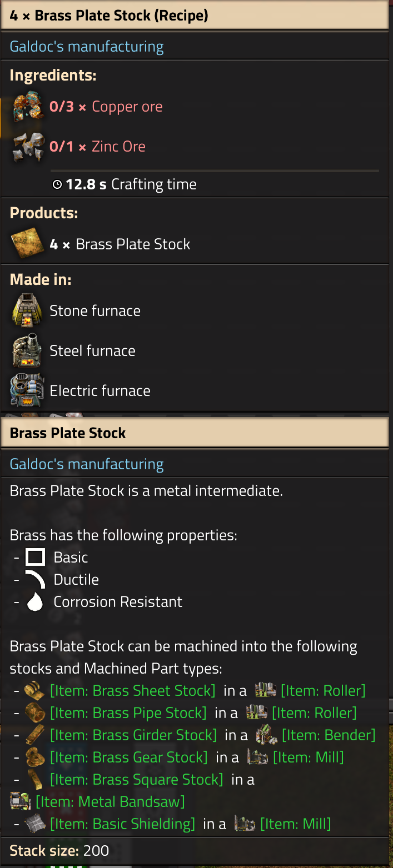Open the Basic Shielding item link
Screen dimensions: 393x868
pos(122,824)
